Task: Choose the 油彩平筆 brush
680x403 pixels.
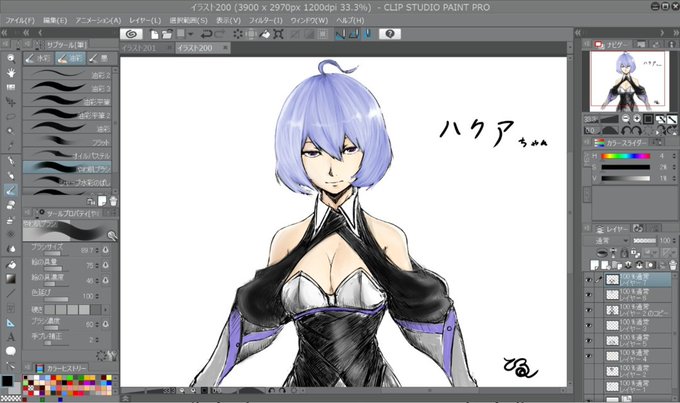Action: [68, 102]
